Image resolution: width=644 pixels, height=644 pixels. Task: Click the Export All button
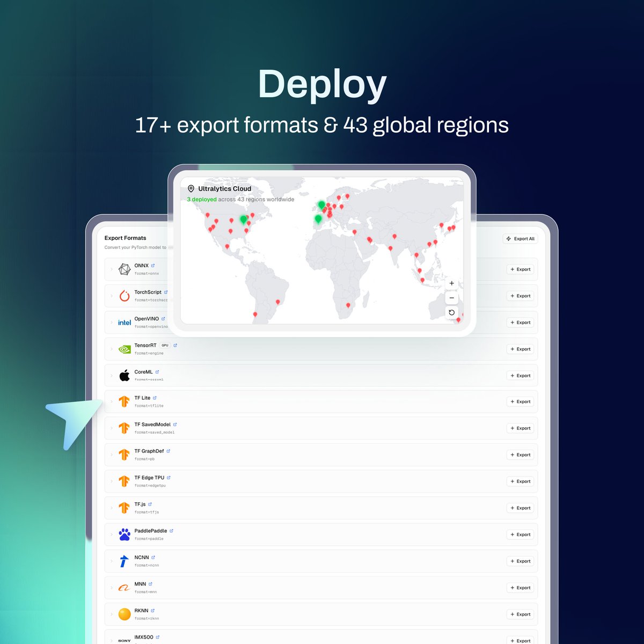click(x=521, y=239)
